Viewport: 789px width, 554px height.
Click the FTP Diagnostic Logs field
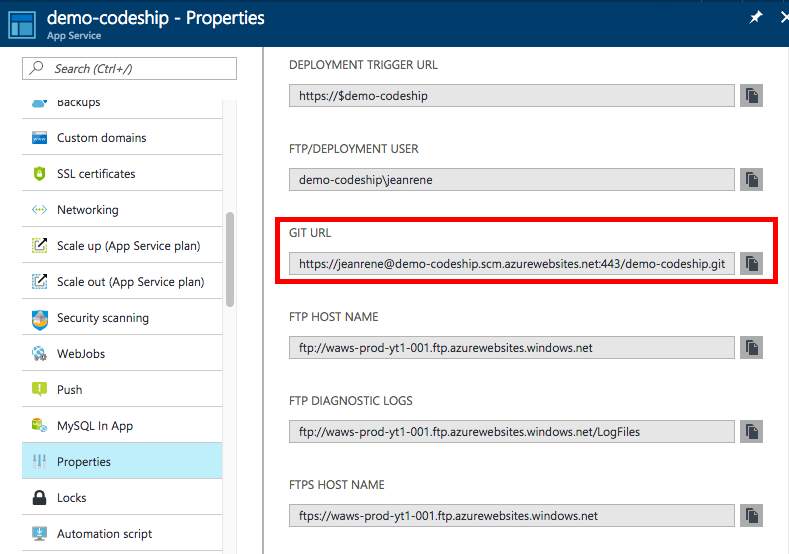[512, 432]
